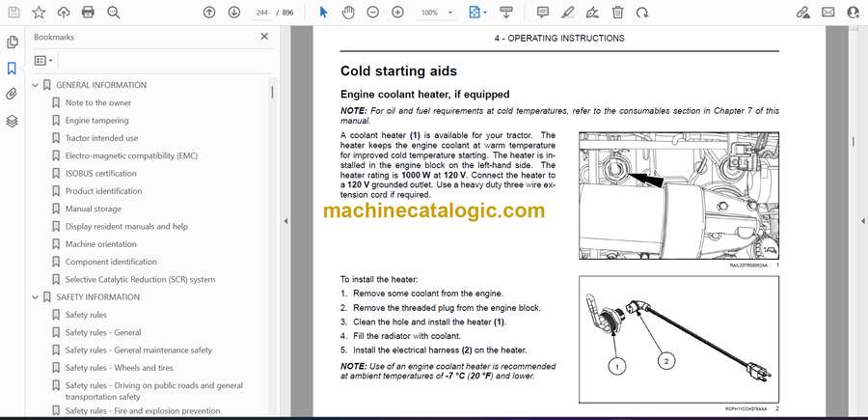Collapse the SAFETY INFORMATION bookmark group

pos(36,297)
